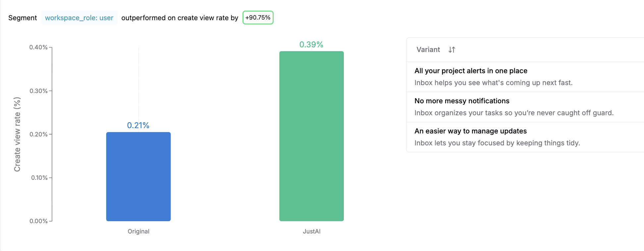
Task: Click the 0.40% y-axis tick label
Action: 38,47
